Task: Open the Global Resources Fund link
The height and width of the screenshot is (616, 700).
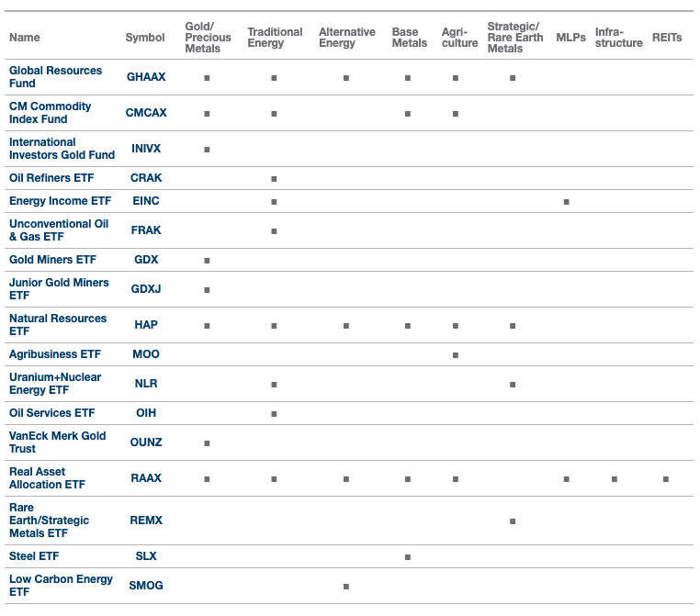Action: (55, 77)
